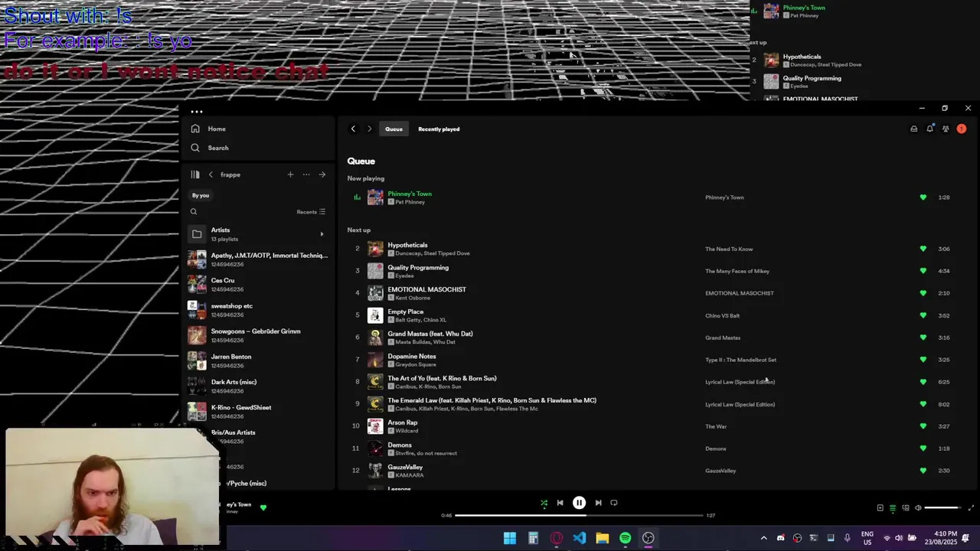This screenshot has height=551, width=980.
Task: Open the sweatshop etc playlist
Action: [x=258, y=310]
